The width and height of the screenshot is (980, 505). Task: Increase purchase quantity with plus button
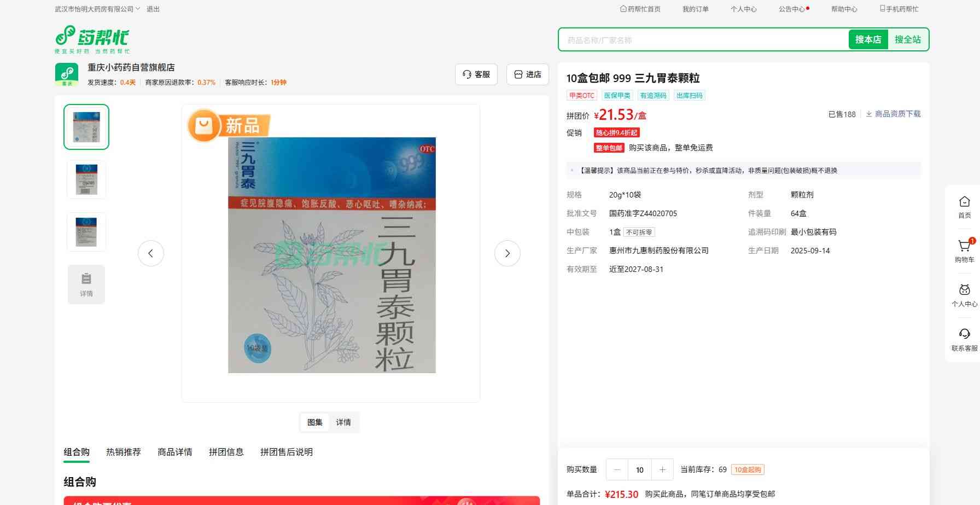662,470
